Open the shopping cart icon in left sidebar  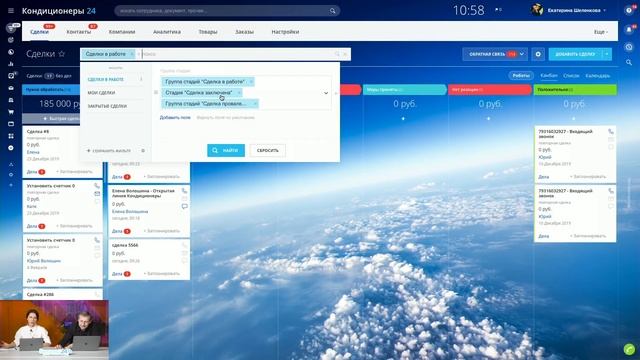click(11, 112)
